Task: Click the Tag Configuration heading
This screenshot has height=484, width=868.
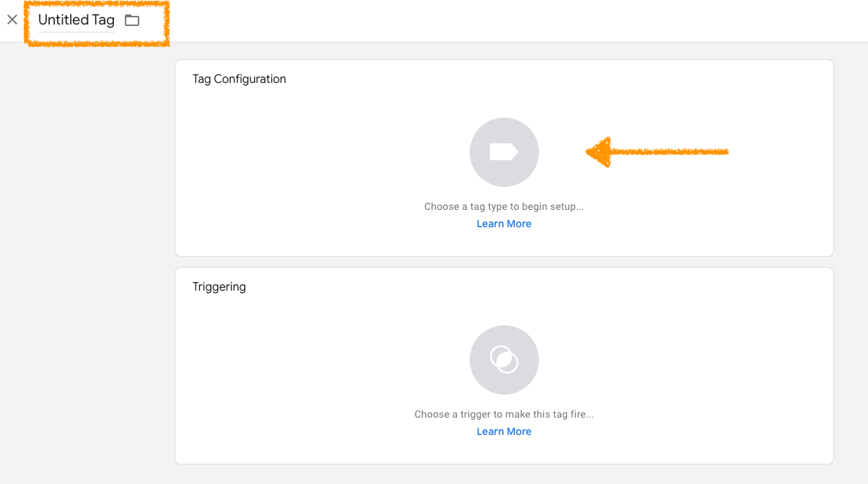Action: click(239, 79)
